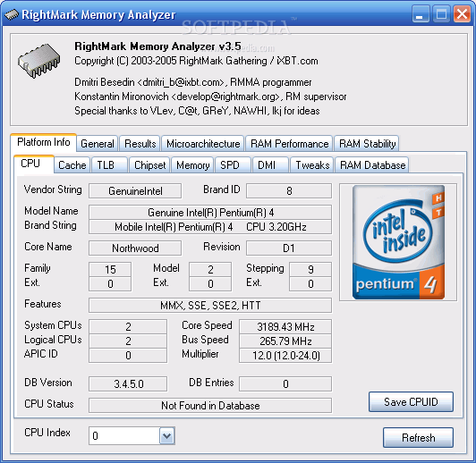This screenshot has width=476, height=463.
Task: Click the Family Ext. value field
Action: pyautogui.click(x=110, y=284)
